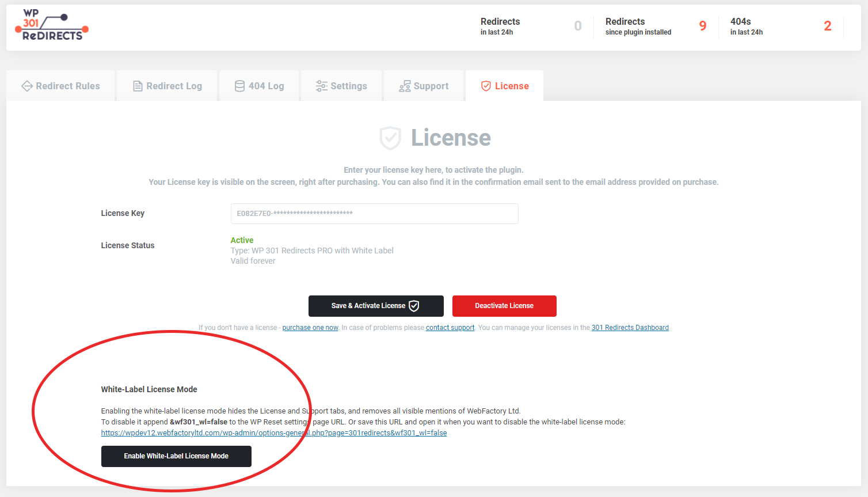The height and width of the screenshot is (497, 868).
Task: Open the 404 Log tab
Action: [x=259, y=86]
